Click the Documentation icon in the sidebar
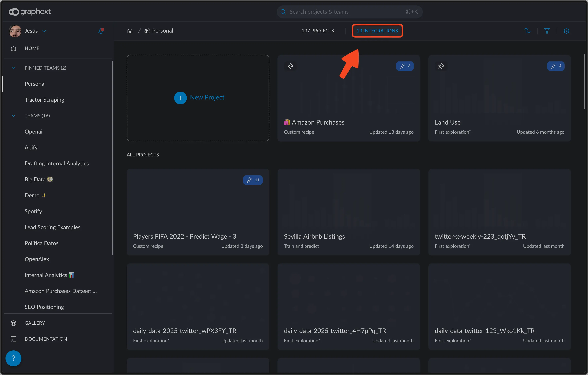This screenshot has height=375, width=588. (x=13, y=339)
